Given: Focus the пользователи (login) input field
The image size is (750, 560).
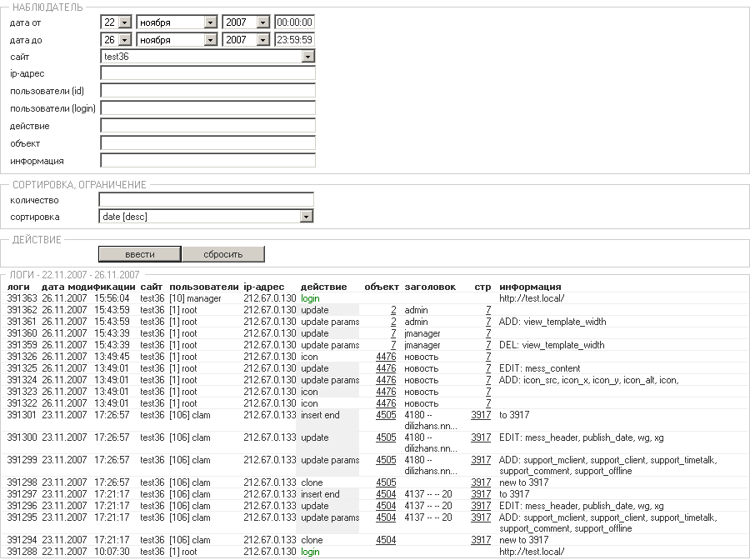Looking at the screenshot, I should click(208, 108).
